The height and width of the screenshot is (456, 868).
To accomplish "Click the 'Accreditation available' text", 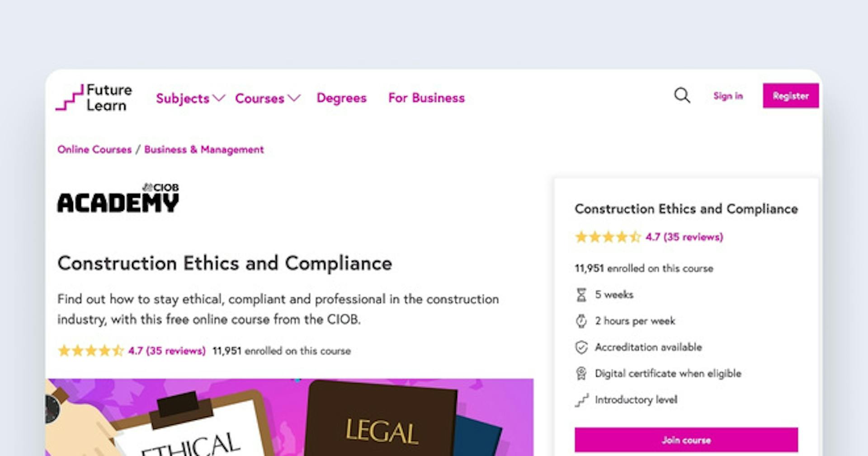I will [648, 347].
